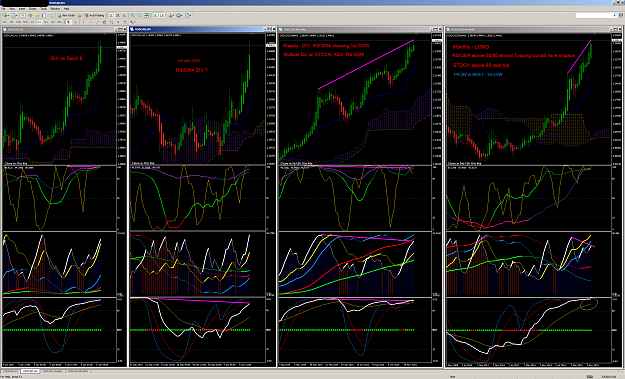The height and width of the screenshot is (379, 625).
Task: Open the Templates icon
Action: (x=187, y=16)
